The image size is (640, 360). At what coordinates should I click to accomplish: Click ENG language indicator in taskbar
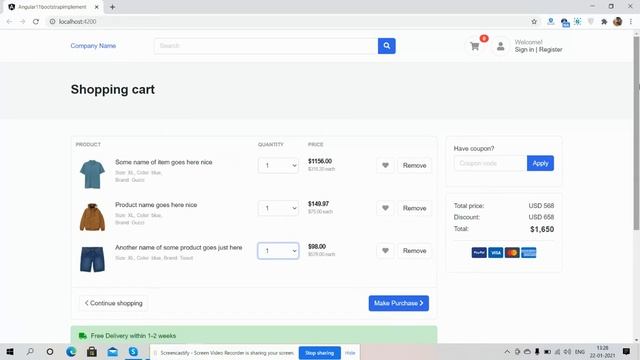(x=580, y=352)
